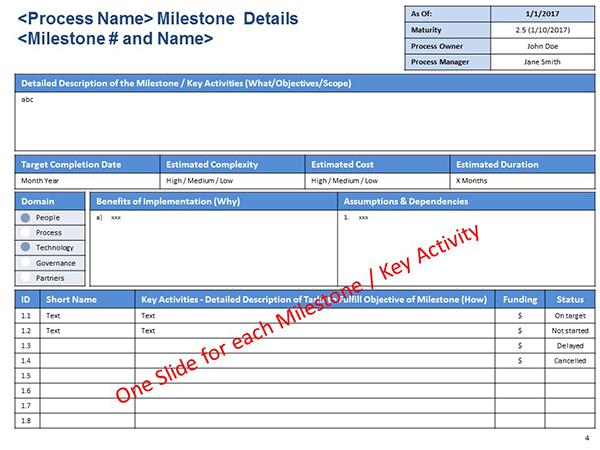Click the detailed description text area with 'abc'

pyautogui.click(x=300, y=120)
